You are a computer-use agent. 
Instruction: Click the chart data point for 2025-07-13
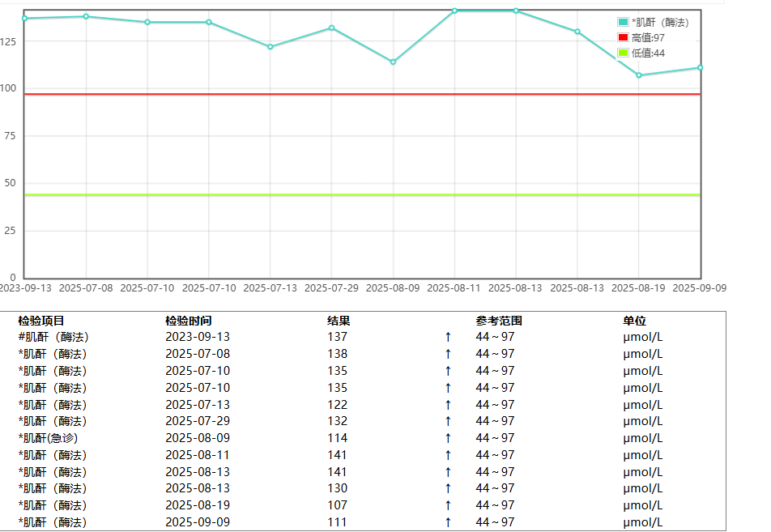coord(270,47)
